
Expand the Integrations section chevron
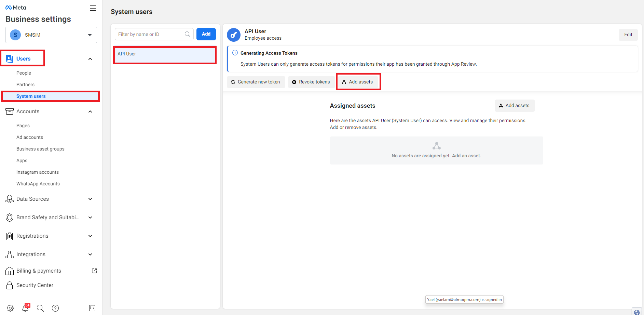click(90, 254)
